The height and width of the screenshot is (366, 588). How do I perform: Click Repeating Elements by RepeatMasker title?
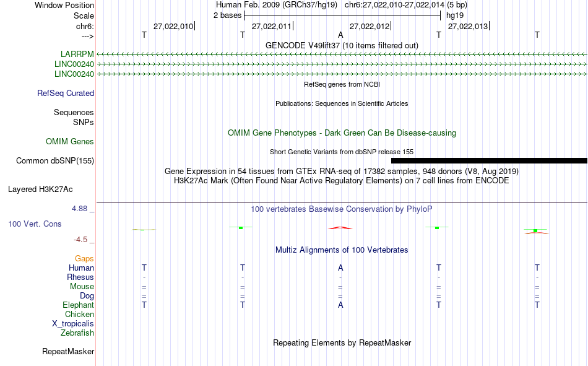[x=342, y=342]
